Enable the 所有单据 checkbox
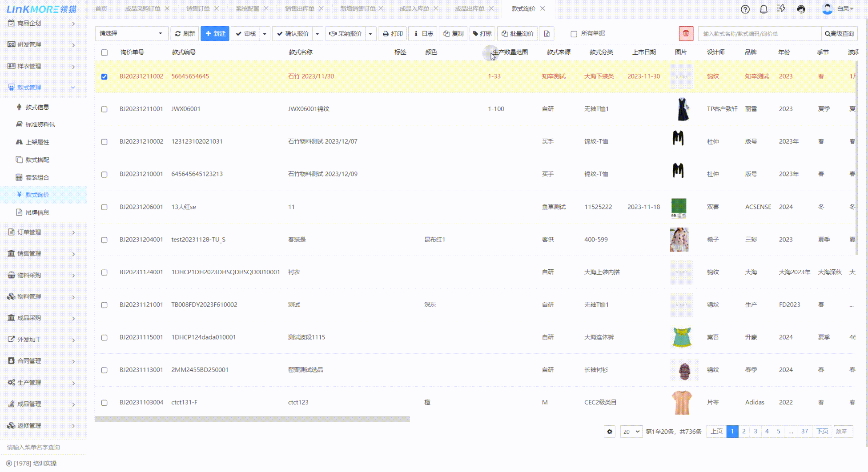Screen dimensions: 868x472 tap(574, 34)
